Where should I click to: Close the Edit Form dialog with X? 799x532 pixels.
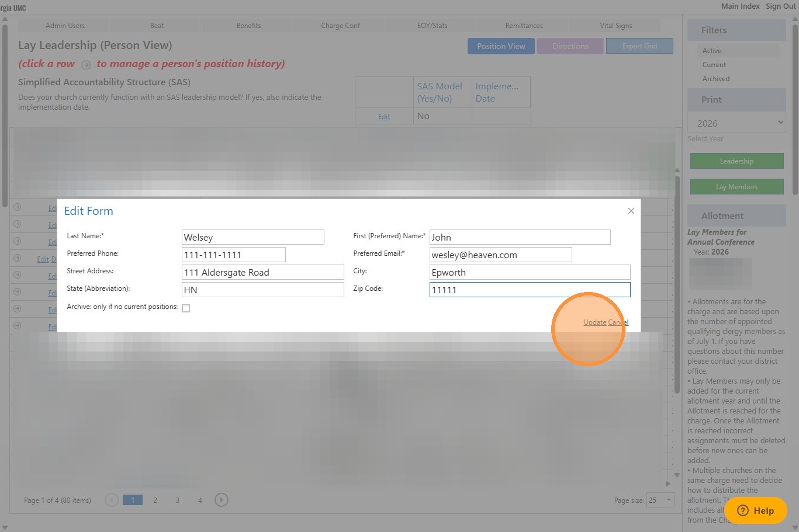tap(631, 211)
